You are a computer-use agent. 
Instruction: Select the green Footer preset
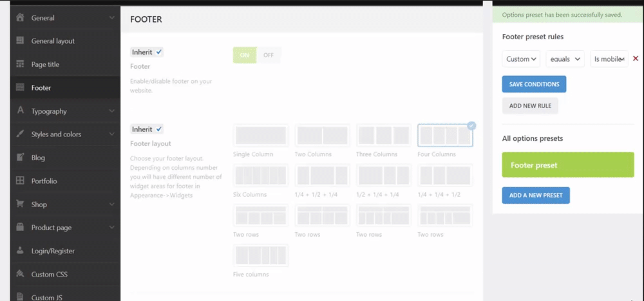click(568, 165)
